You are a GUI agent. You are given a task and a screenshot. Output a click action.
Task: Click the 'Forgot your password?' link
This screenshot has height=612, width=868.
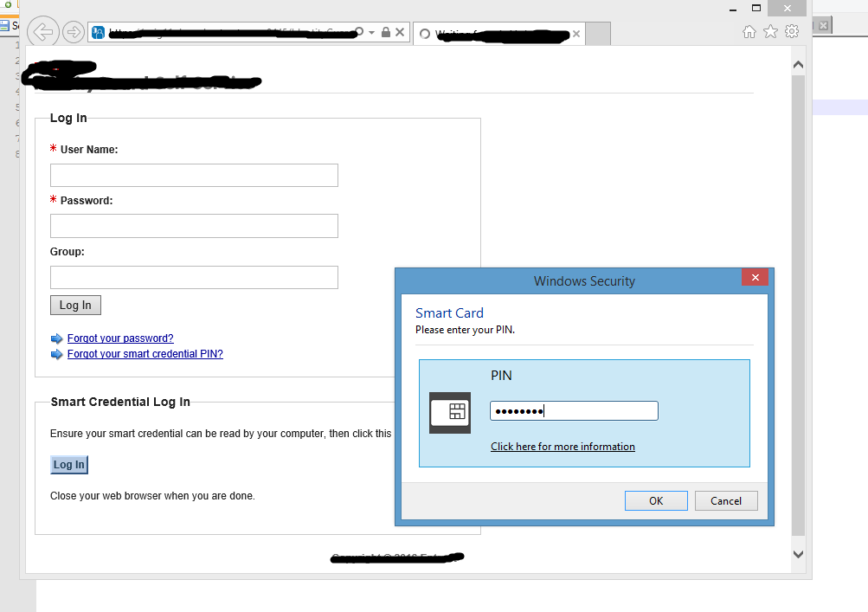tap(120, 338)
